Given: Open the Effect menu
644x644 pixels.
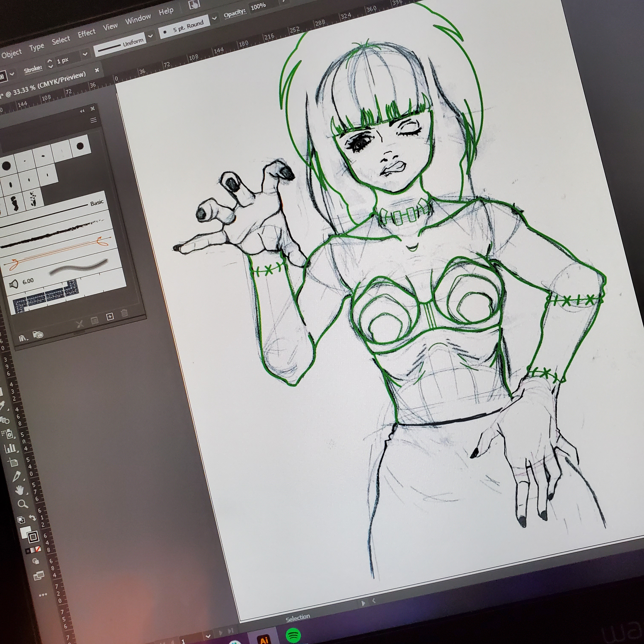Looking at the screenshot, I should pos(86,33).
